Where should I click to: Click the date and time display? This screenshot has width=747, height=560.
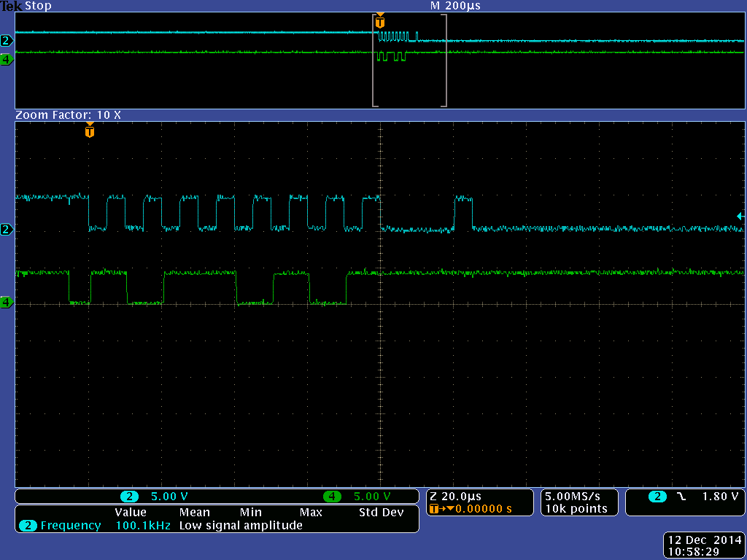pos(704,546)
